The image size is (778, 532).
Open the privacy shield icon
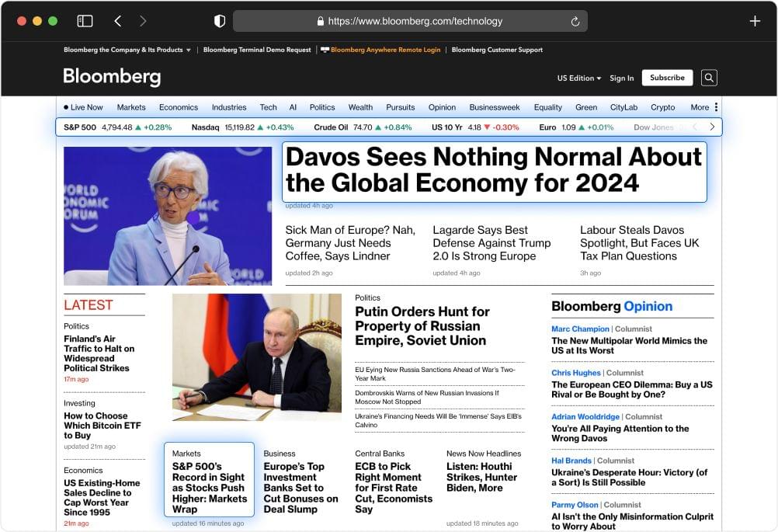point(220,20)
